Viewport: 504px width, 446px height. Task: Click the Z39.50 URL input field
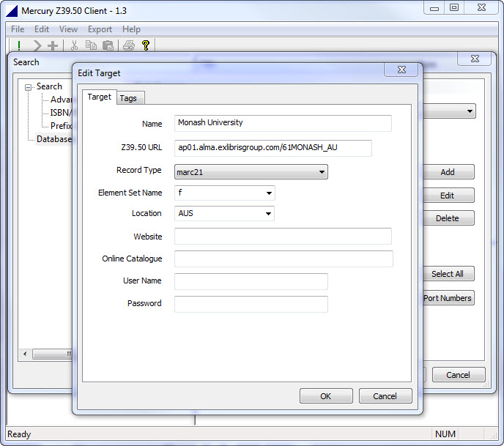click(273, 148)
